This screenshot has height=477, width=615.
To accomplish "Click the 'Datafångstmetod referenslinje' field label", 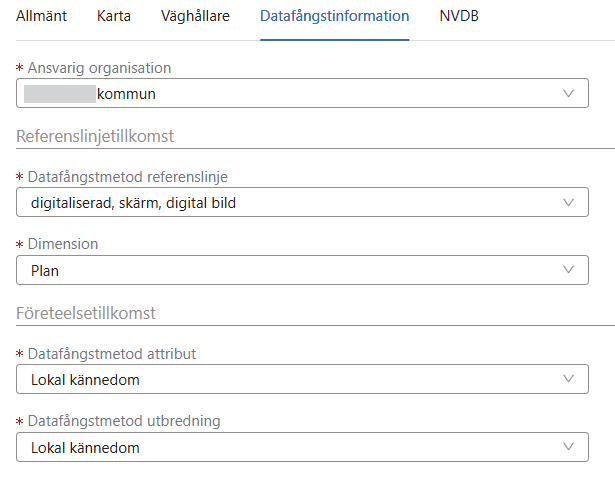I will click(x=127, y=177).
